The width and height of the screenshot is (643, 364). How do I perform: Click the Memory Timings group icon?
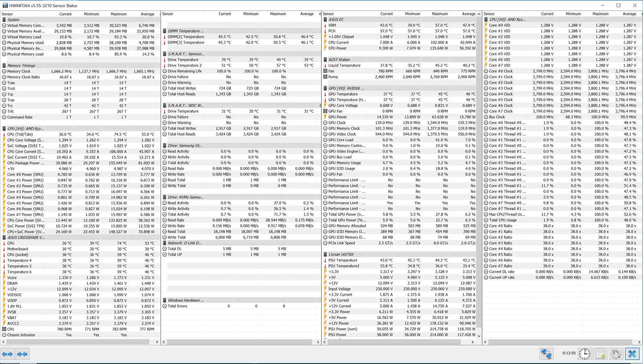tap(4, 66)
